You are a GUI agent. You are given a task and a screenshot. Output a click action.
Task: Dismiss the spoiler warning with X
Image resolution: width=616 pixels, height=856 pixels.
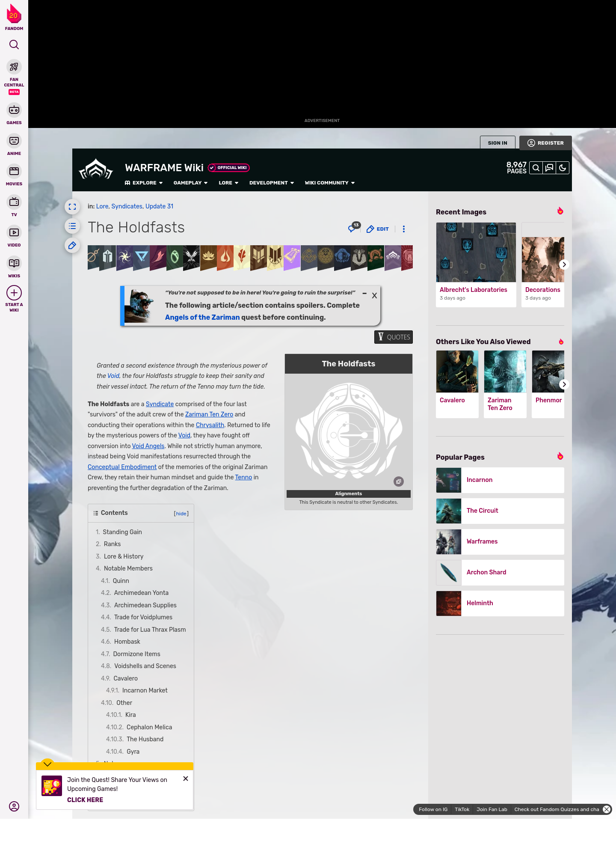point(374,295)
